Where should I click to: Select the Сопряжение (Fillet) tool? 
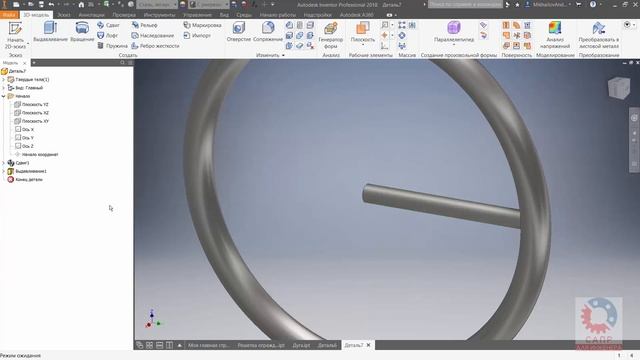click(x=268, y=32)
